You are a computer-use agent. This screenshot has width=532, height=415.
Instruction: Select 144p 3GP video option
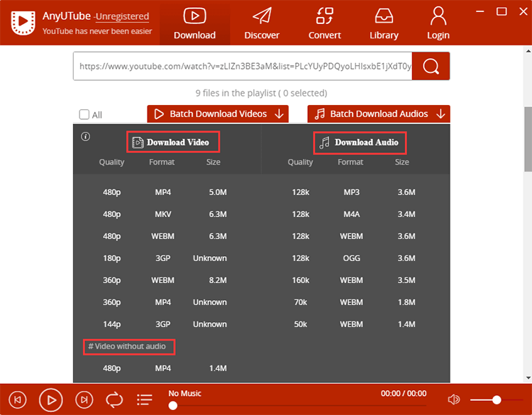pyautogui.click(x=165, y=324)
